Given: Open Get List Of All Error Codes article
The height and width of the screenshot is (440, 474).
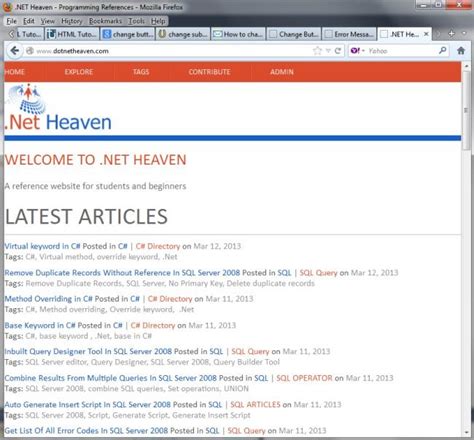Looking at the screenshot, I should tap(86, 431).
